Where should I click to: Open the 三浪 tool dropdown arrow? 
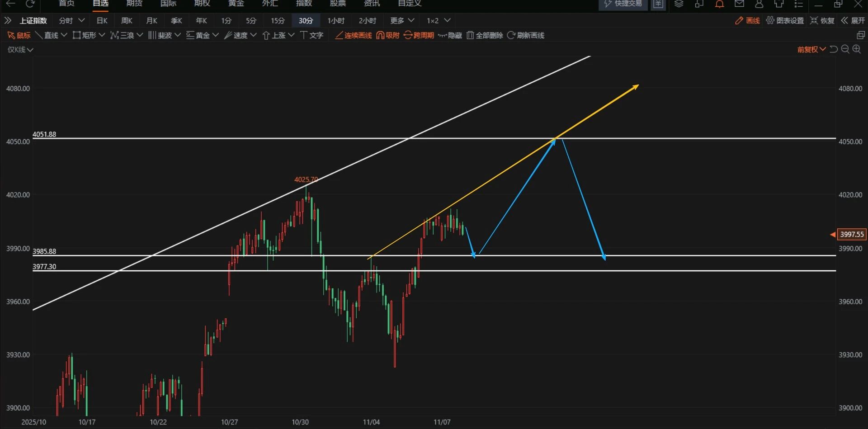139,35
